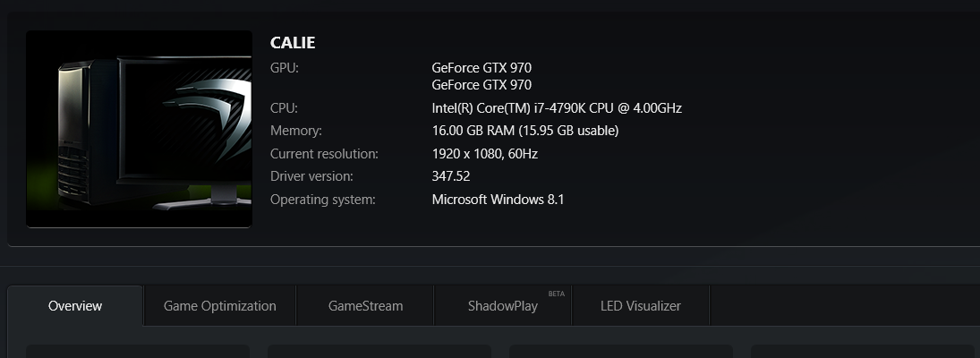Select the second GeForce GTX 970 entry
Viewport: 980px width, 358px height.
coord(481,85)
